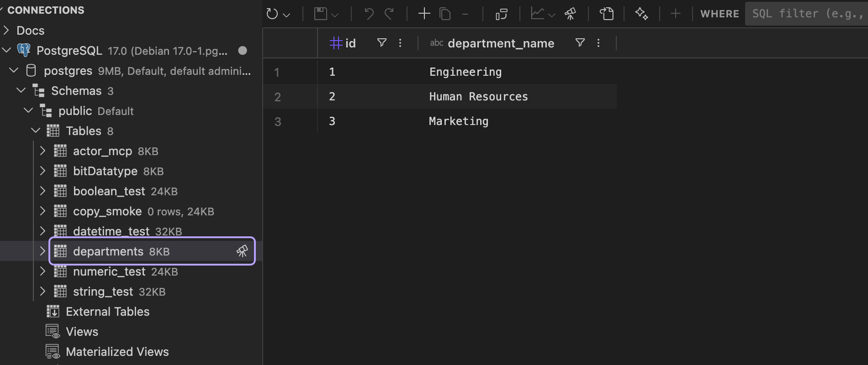The image size is (868, 365).
Task: Open id column options menu
Action: pos(400,43)
